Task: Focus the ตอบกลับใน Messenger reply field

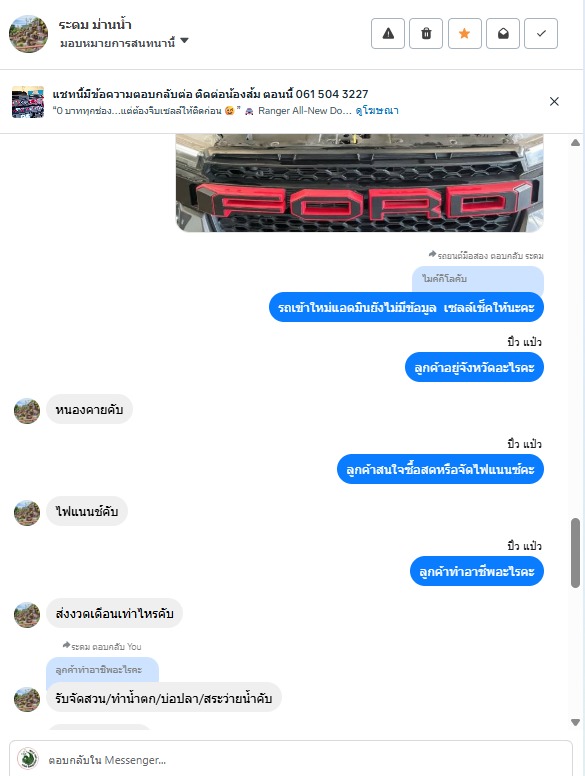Action: point(307,760)
